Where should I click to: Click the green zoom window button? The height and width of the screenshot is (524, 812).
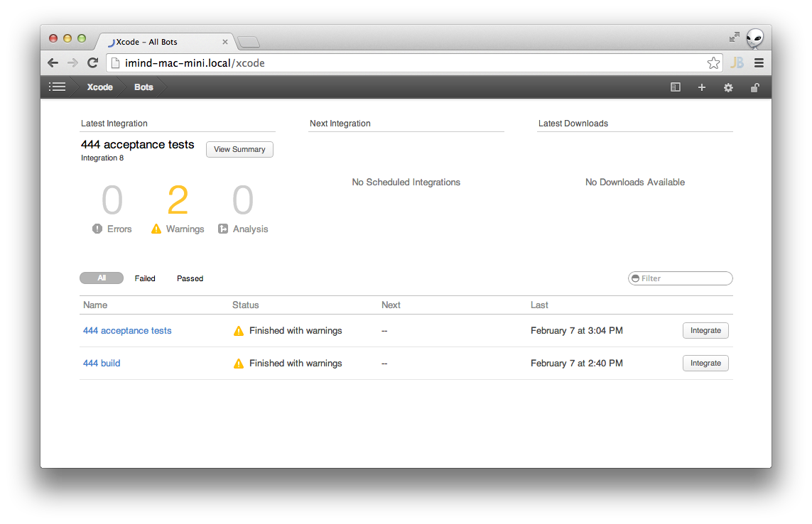point(82,38)
